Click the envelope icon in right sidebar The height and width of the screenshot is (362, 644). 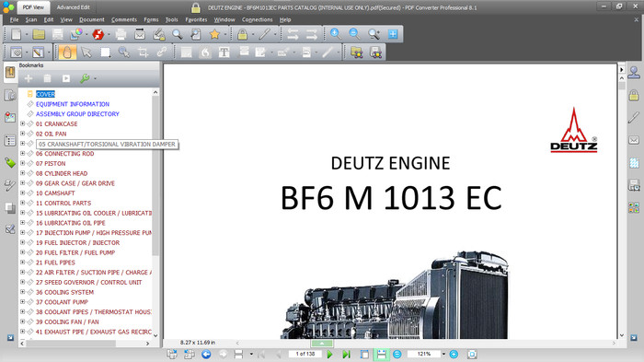[634, 140]
